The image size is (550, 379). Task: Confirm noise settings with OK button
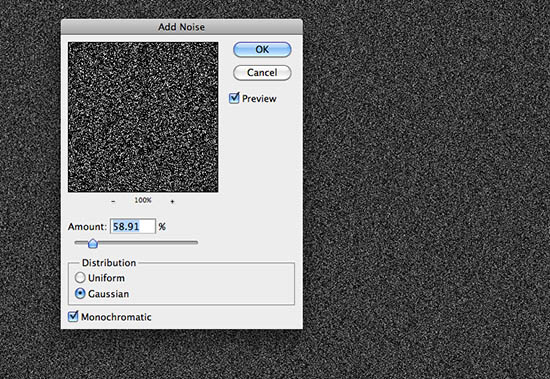pyautogui.click(x=262, y=49)
